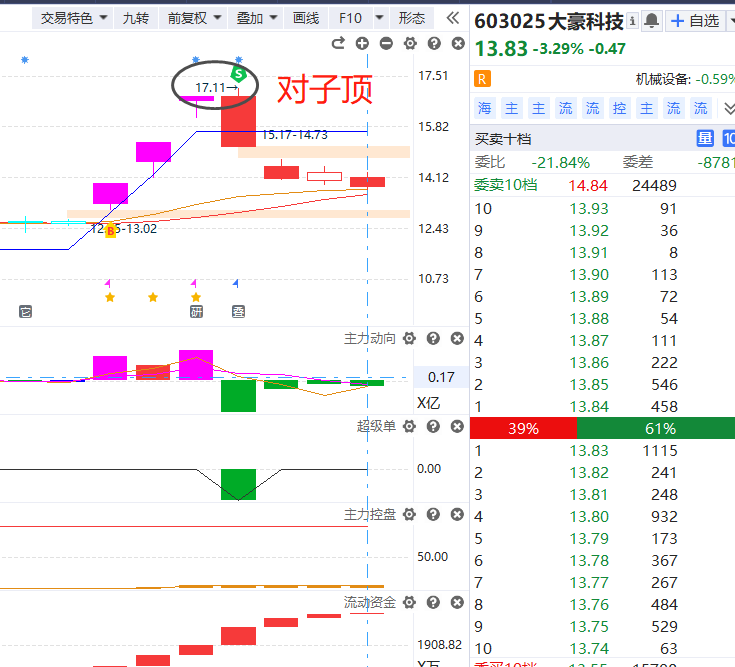
Task: Click the red 39% buy ratio bar
Action: click(523, 428)
